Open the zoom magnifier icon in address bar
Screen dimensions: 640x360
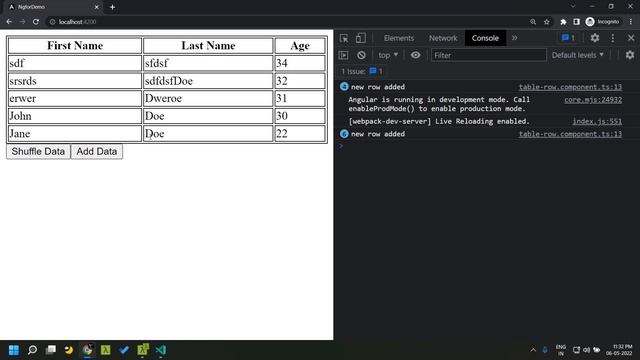[x=533, y=22]
